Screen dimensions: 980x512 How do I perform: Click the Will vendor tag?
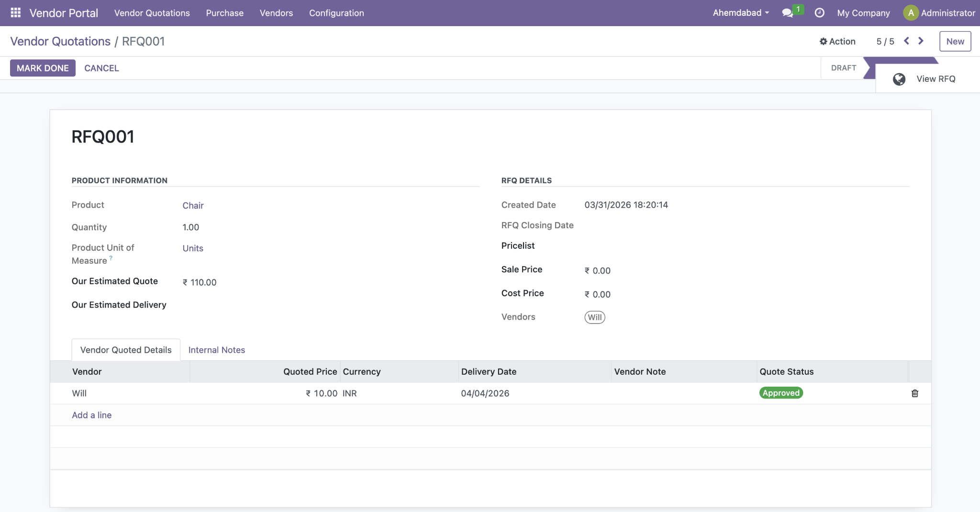595,317
